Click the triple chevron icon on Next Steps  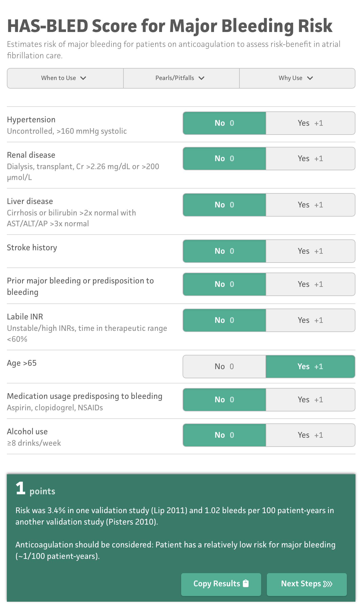point(328,584)
